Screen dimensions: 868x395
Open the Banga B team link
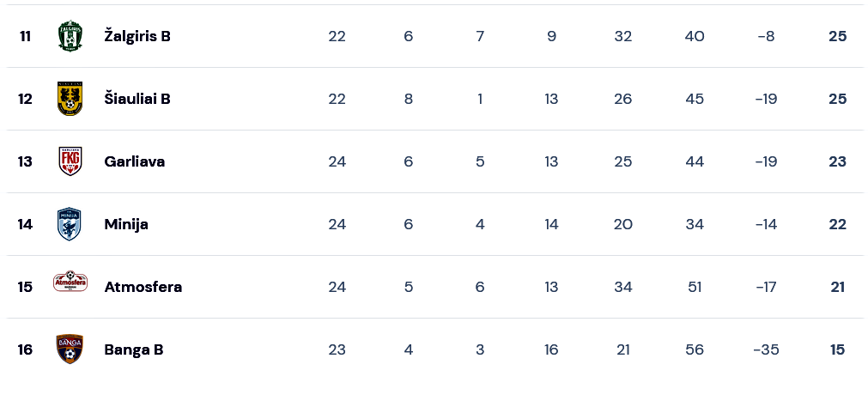(134, 349)
